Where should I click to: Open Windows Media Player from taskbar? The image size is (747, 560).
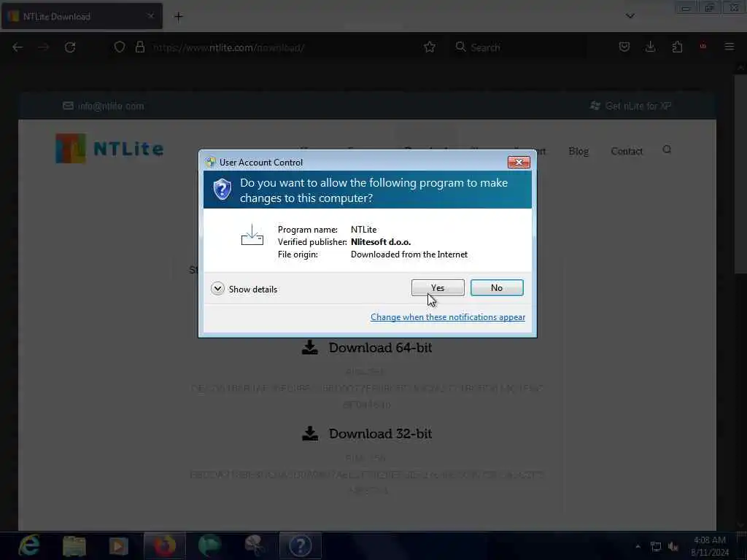tap(119, 545)
